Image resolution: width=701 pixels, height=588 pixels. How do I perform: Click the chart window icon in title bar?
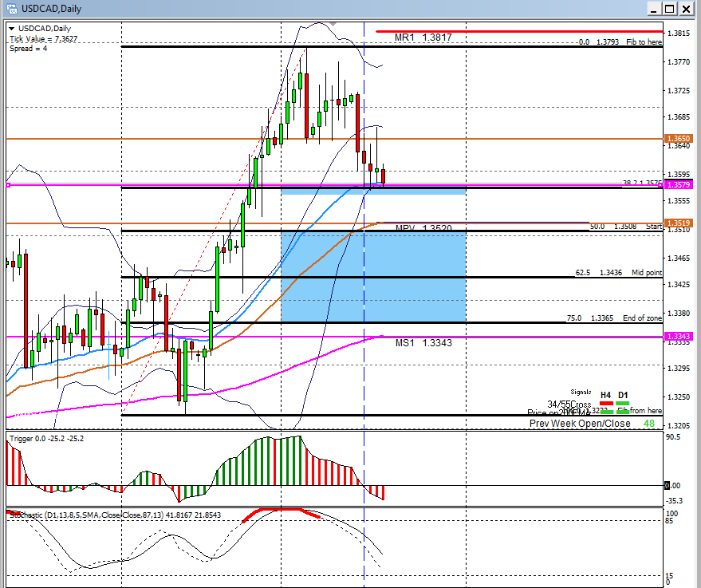[10, 9]
